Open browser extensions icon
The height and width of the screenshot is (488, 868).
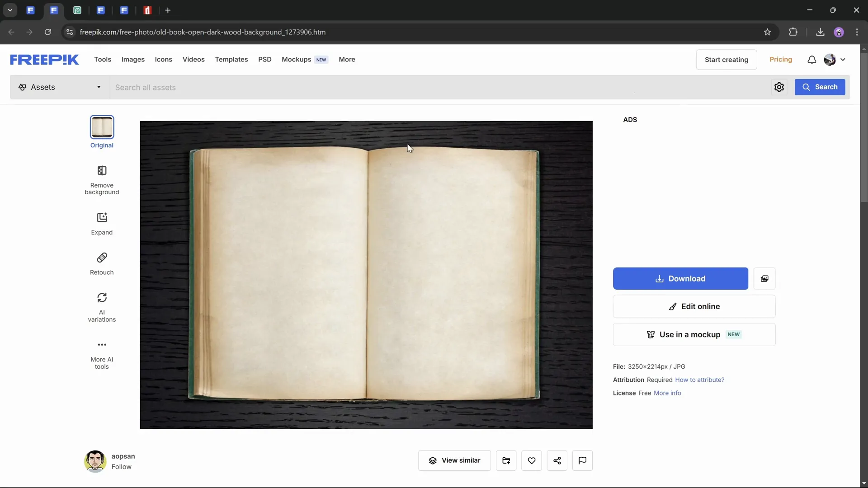pyautogui.click(x=793, y=32)
